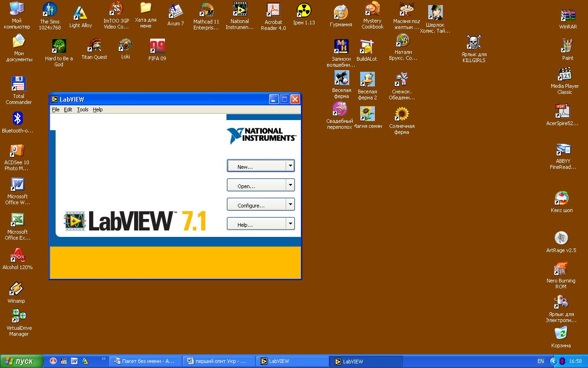This screenshot has height=368, width=588.
Task: Select the Хата для мене folder
Action: [146, 15]
